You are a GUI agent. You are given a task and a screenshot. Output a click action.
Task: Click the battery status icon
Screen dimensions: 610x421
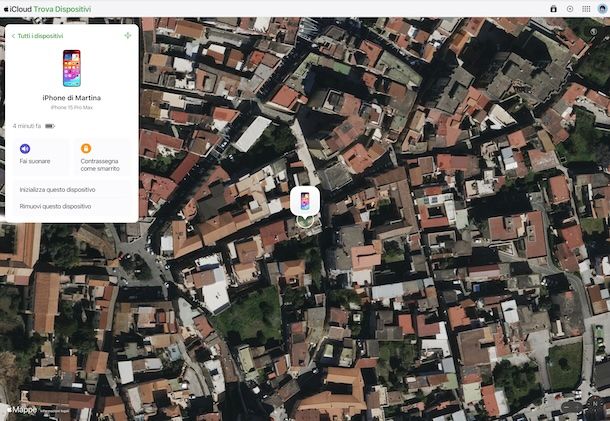[50, 126]
